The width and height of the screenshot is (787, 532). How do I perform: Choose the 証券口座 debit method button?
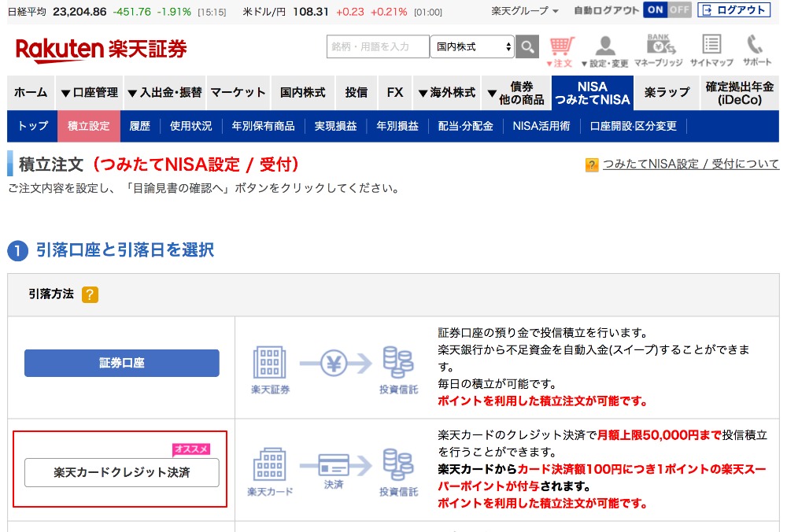[121, 363]
